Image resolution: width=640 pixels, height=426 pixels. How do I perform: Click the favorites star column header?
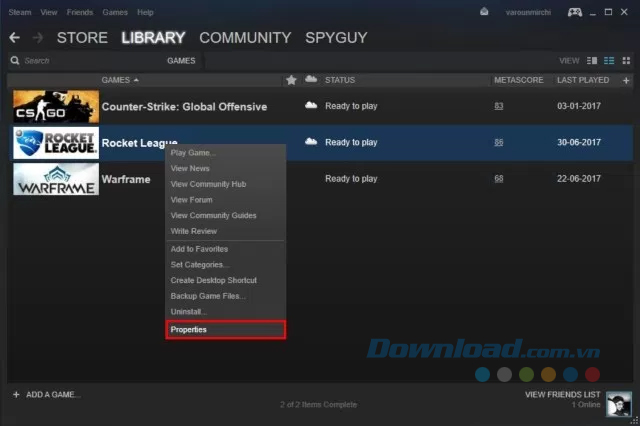click(291, 79)
